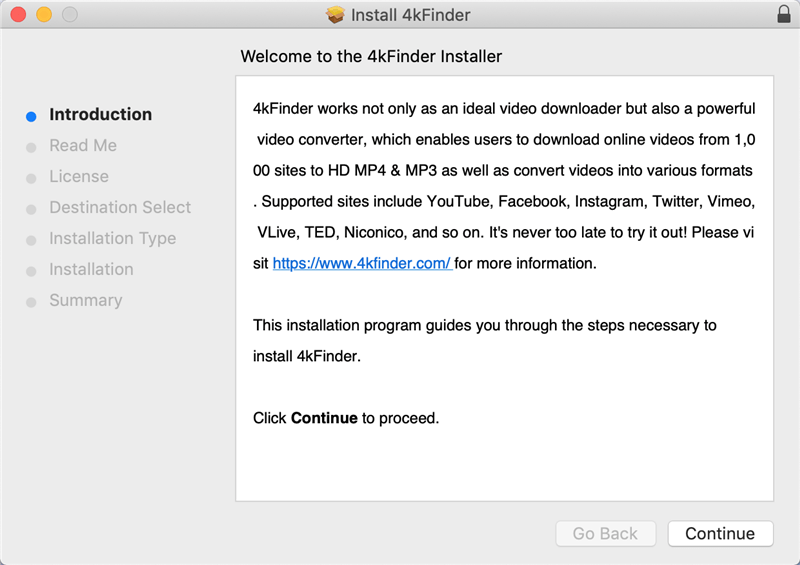This screenshot has height=565, width=800.
Task: Open the License step label
Action: coord(79,177)
